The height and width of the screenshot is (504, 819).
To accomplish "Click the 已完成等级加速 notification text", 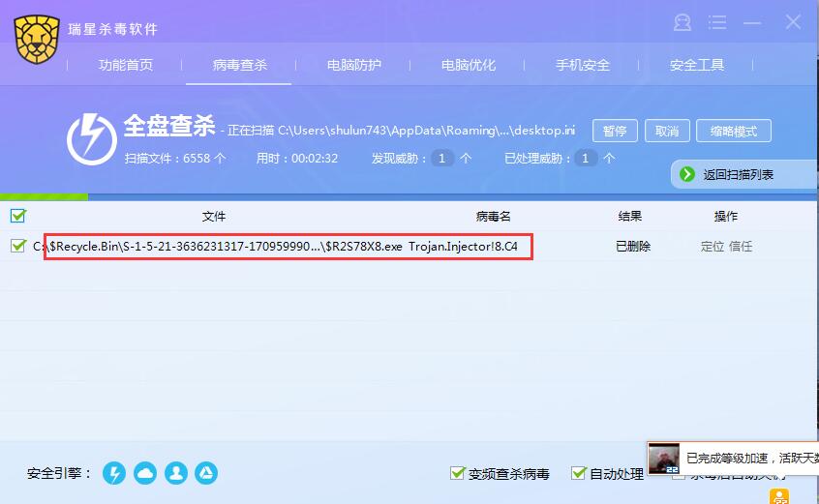I will 752,459.
